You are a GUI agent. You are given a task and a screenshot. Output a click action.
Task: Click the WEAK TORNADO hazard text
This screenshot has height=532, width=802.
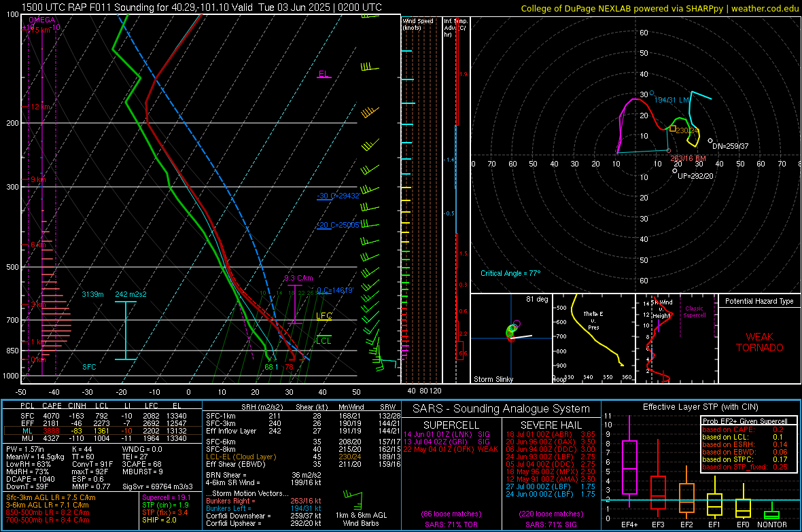pyautogui.click(x=760, y=342)
